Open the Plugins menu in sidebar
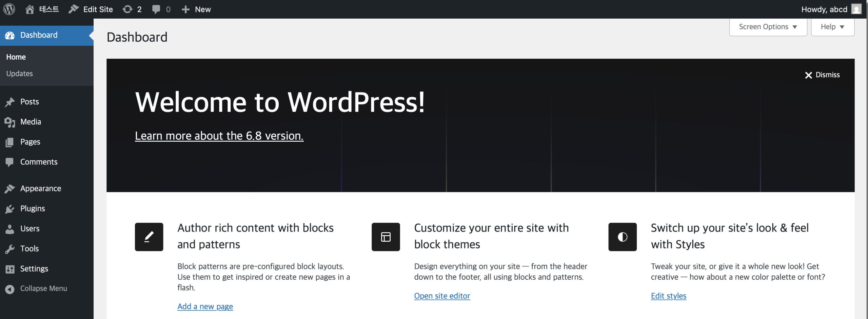868x319 pixels. click(33, 208)
